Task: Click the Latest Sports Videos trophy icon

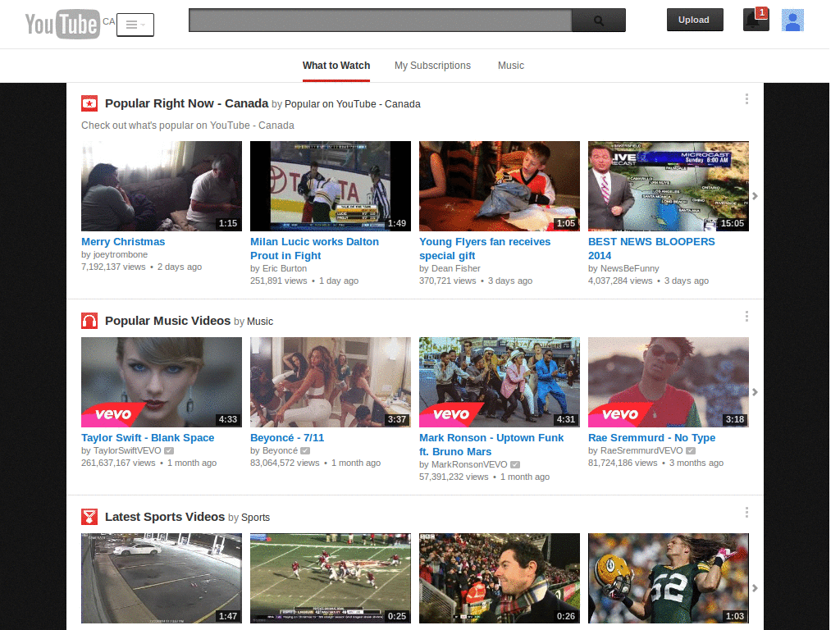Action: pos(89,517)
